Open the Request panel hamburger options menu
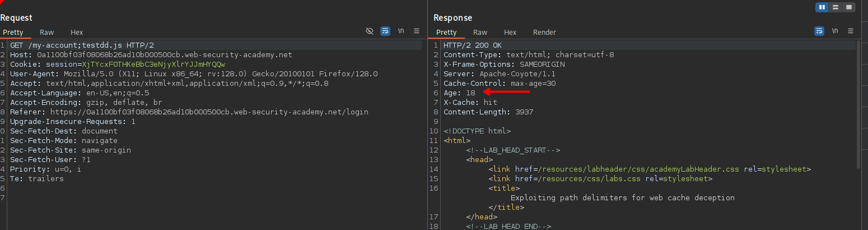The image size is (868, 230). coord(417,31)
